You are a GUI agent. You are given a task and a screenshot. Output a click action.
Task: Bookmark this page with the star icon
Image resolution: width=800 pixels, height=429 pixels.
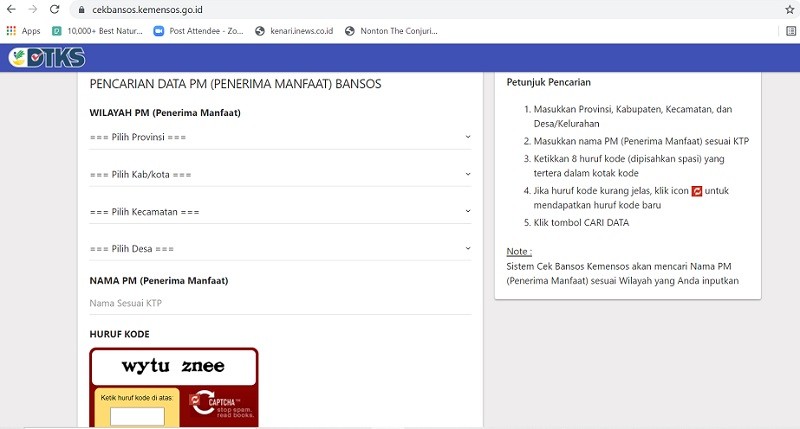(x=789, y=10)
